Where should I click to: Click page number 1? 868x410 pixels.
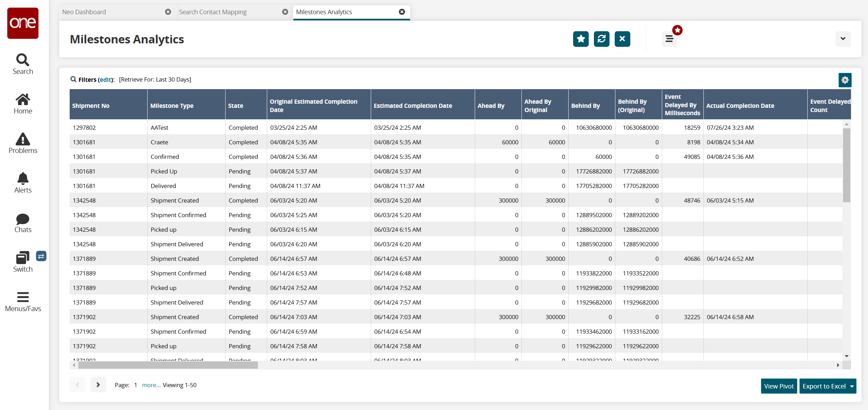[x=135, y=385]
